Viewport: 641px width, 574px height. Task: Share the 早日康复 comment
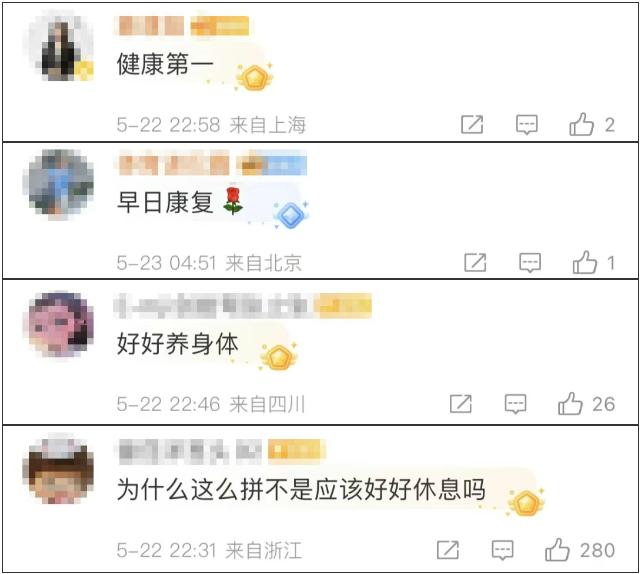[475, 262]
